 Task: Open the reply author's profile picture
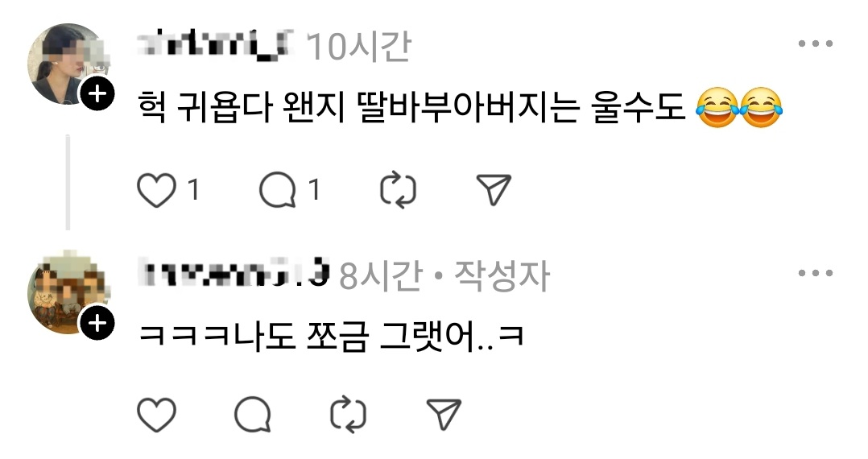(68, 292)
